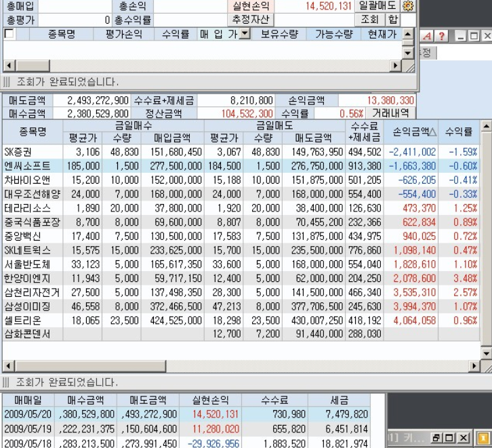Select the 한양이엔지 row

click(241, 279)
